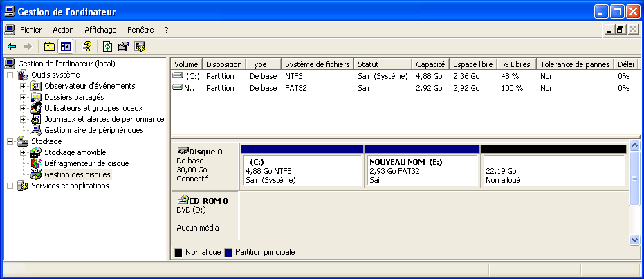Click the green arrows refresh toolbar icon

coord(108,46)
